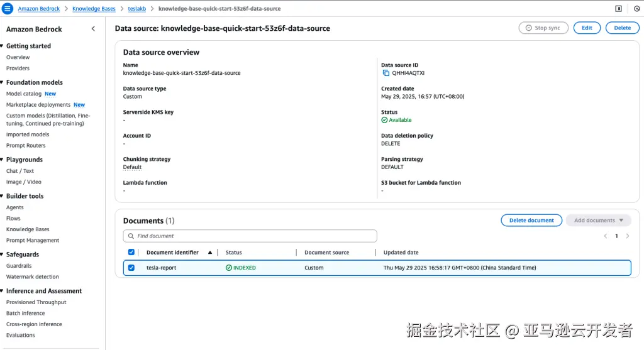
Task: Click the Delete document button
Action: click(x=531, y=221)
